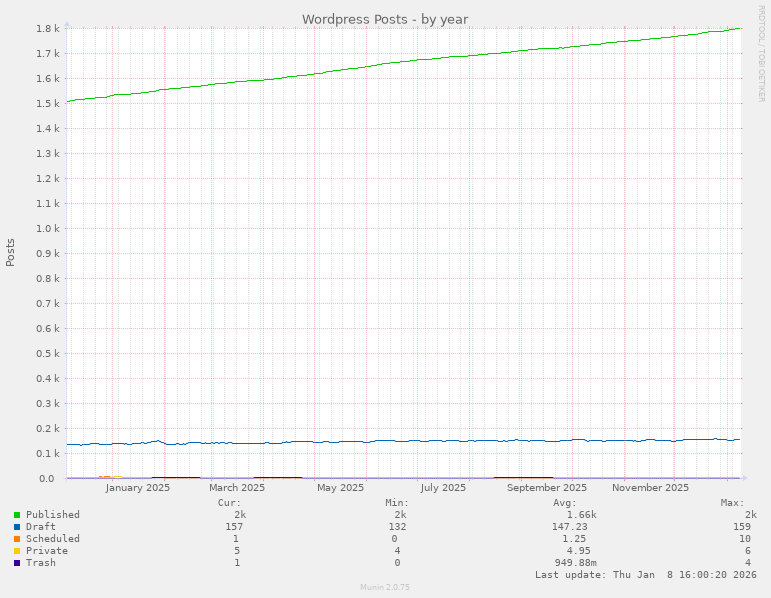Click the 'Last update' timestamp text
Screen dimensions: 771x598
pyautogui.click(x=645, y=575)
